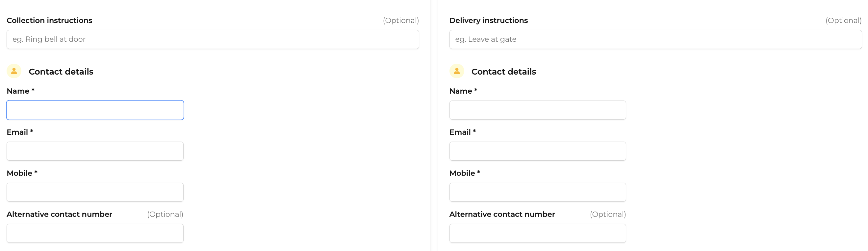Click the delivery contact Name field
Viewport: 868px width, 251px height.
(x=537, y=110)
